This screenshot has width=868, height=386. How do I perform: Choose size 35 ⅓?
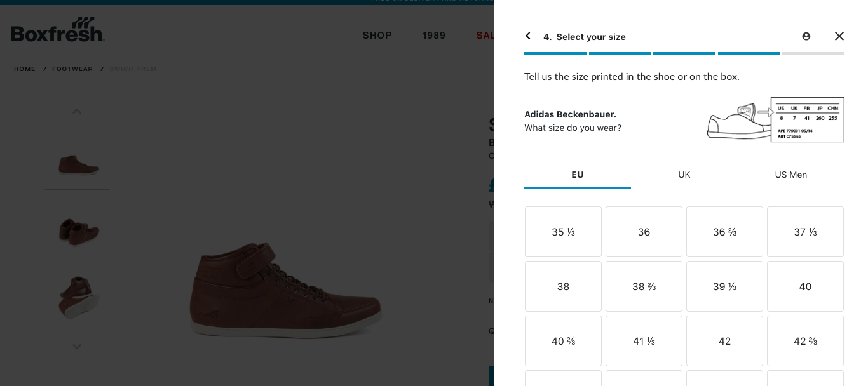click(x=563, y=232)
